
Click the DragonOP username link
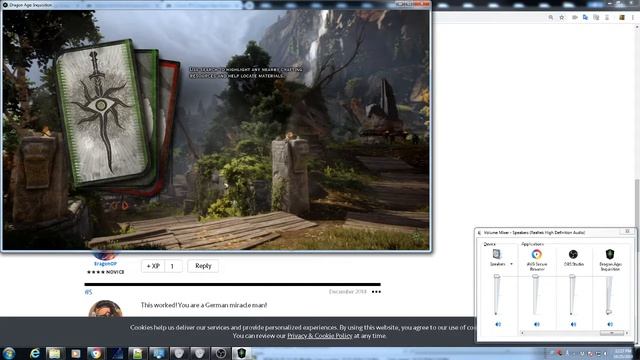tap(105, 264)
